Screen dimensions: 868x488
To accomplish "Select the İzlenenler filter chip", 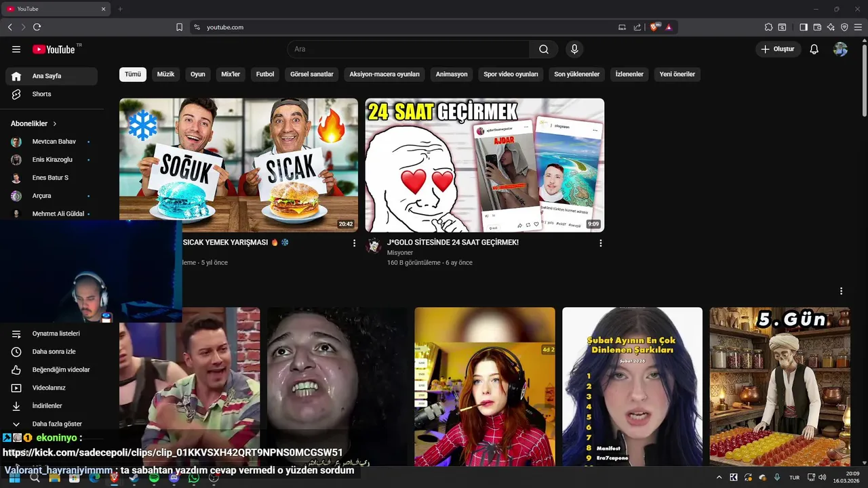I will (x=629, y=75).
